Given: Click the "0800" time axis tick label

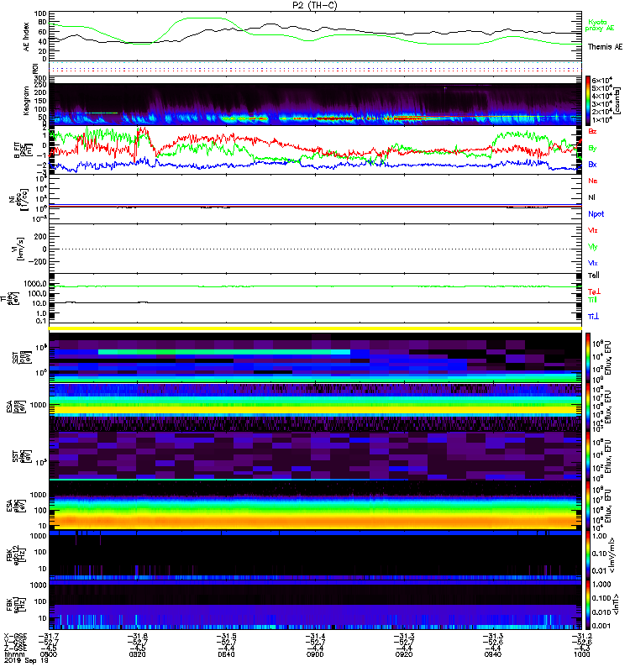Looking at the screenshot, I should (x=49, y=654).
